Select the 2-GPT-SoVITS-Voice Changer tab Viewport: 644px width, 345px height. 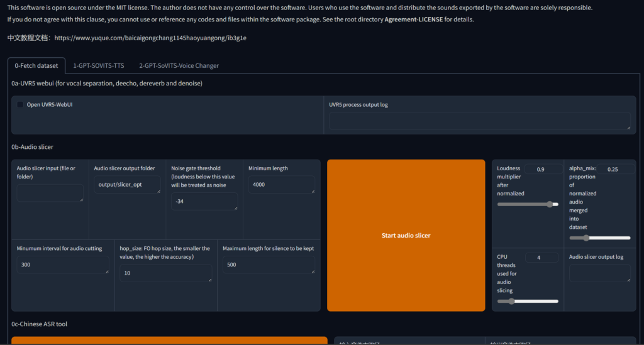point(179,65)
